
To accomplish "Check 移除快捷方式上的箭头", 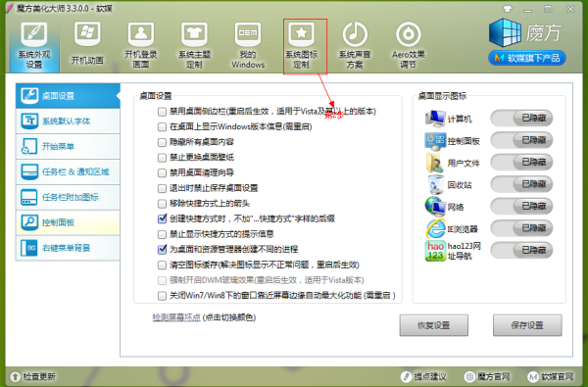I will pyautogui.click(x=162, y=204).
